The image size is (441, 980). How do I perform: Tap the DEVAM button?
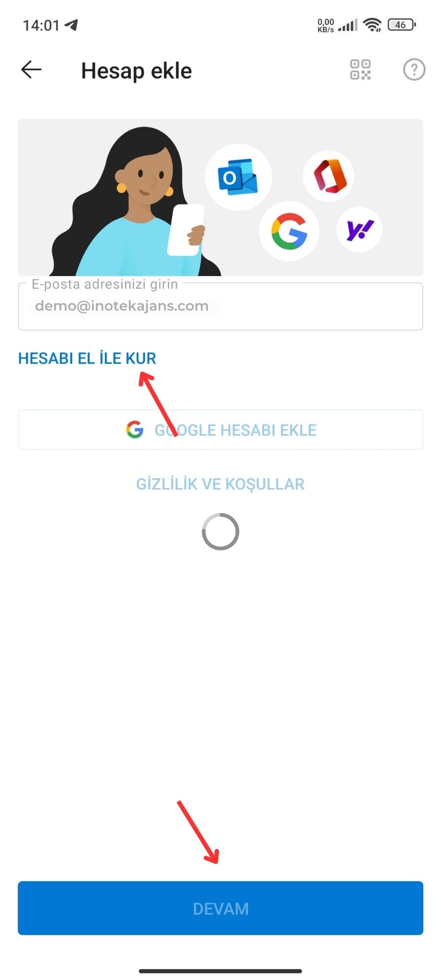pyautogui.click(x=220, y=908)
